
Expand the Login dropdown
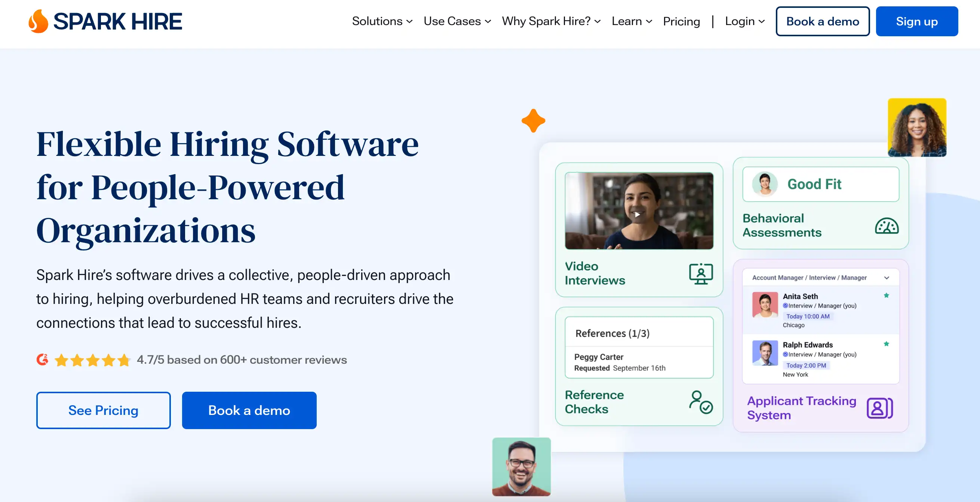coord(744,21)
